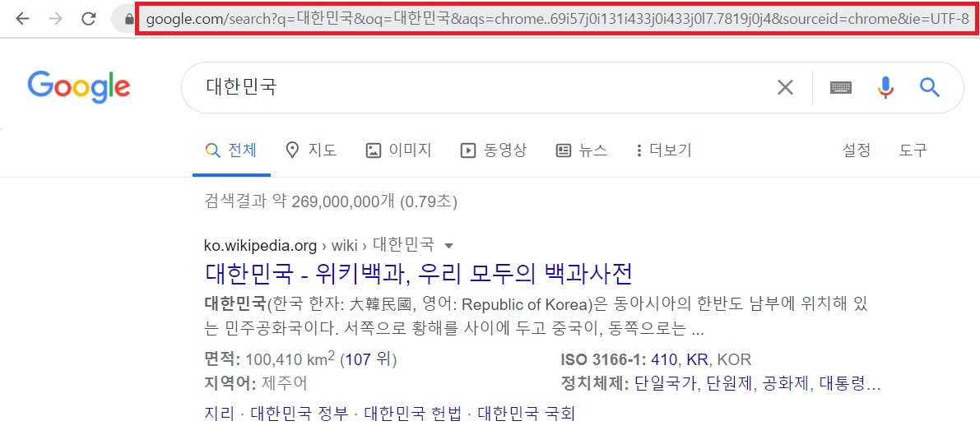Open the 대한민국 헌법 sitelink
The height and width of the screenshot is (435, 980).
pyautogui.click(x=413, y=413)
